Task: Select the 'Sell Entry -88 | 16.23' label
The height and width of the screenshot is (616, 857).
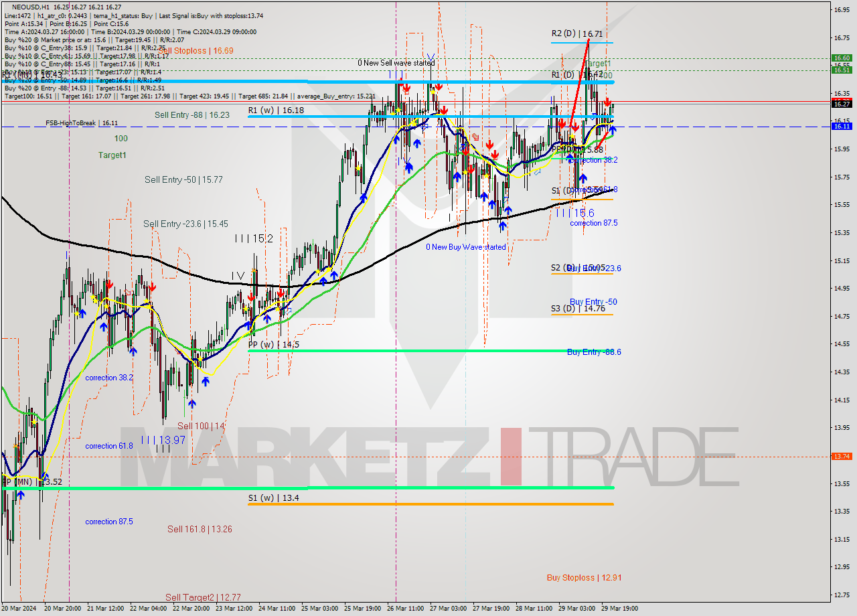Action: [x=192, y=115]
